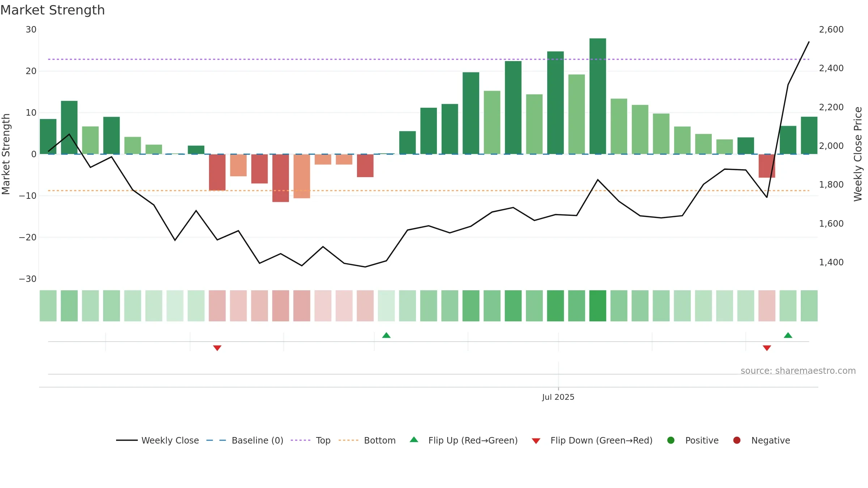Toggle the Positive legend entry
868x488 pixels.
point(693,440)
